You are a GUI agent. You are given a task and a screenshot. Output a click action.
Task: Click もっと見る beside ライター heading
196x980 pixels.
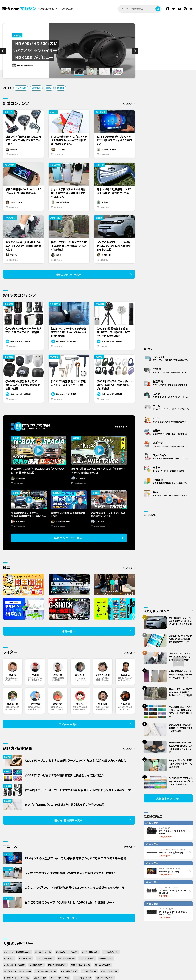pos(129,653)
